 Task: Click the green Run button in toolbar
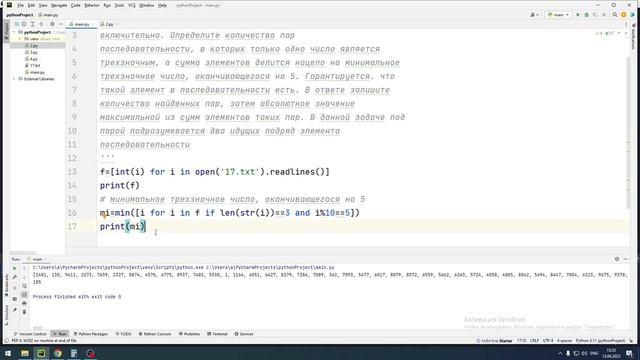point(578,15)
